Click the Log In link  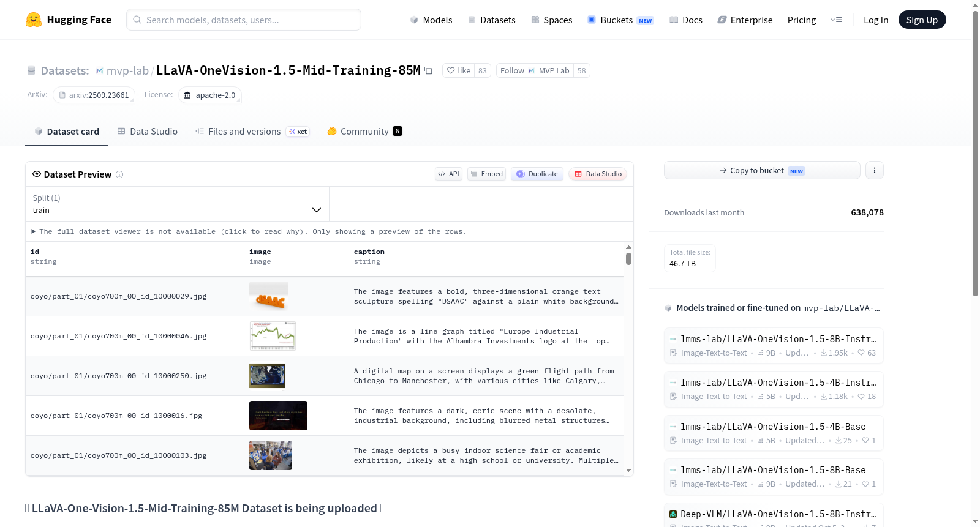(876, 20)
